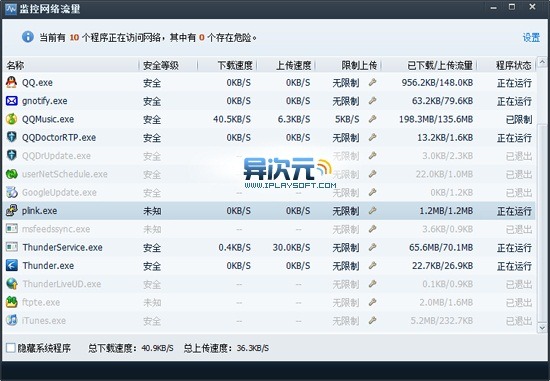Edit upload limit wrench for Thunder.exe
The image size is (550, 381).
[x=373, y=265]
